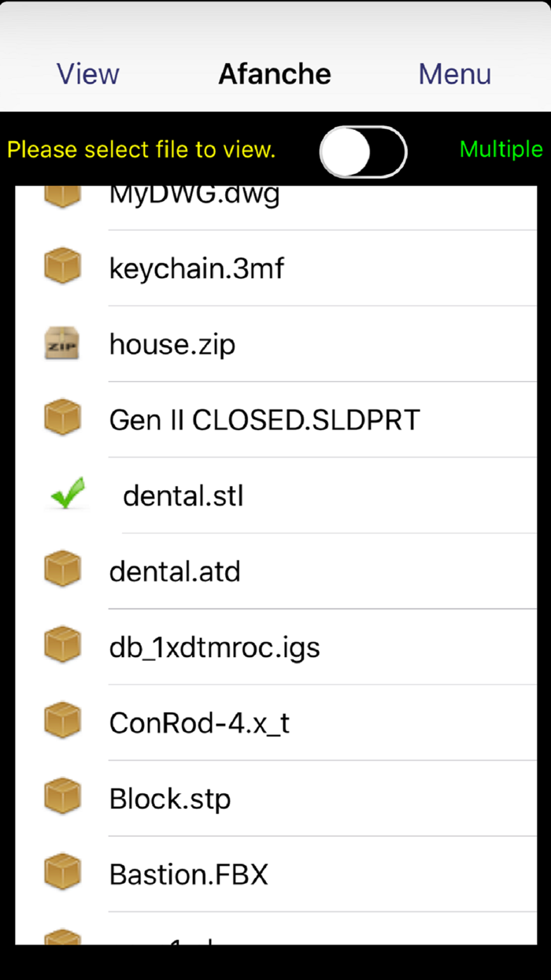
Task: Tap the ConRod-4.x_t file name
Action: (x=199, y=722)
